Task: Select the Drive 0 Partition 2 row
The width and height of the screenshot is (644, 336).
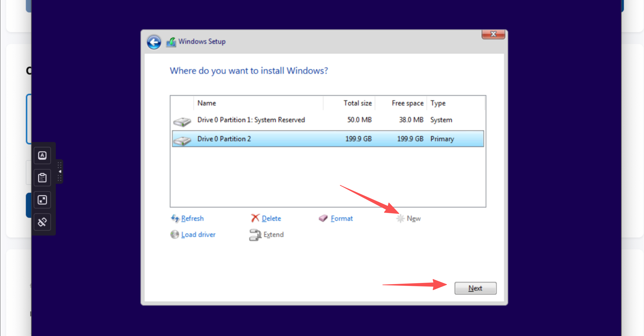Action: tap(328, 139)
